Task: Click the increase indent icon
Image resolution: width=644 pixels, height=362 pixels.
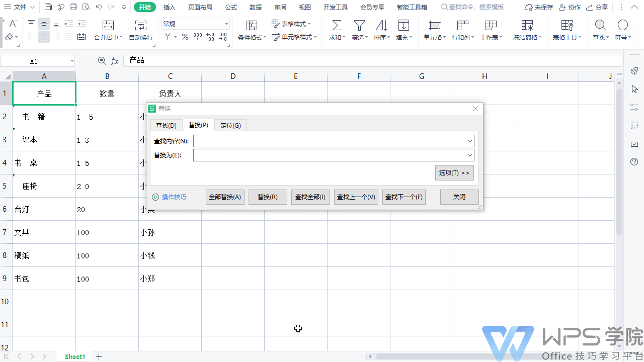Action: pyautogui.click(x=82, y=24)
